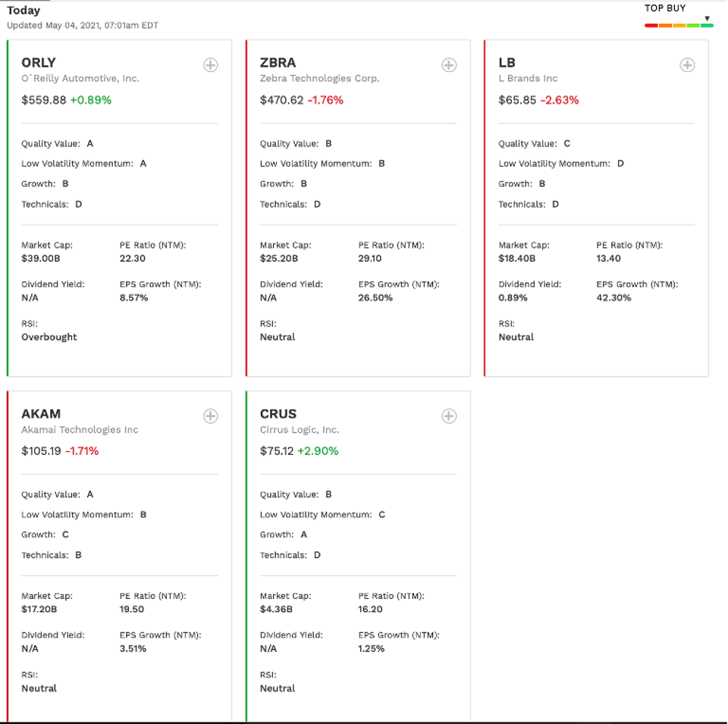728x724 pixels.
Task: Click CRUS EPS growth 1.25%
Action: coord(372,649)
